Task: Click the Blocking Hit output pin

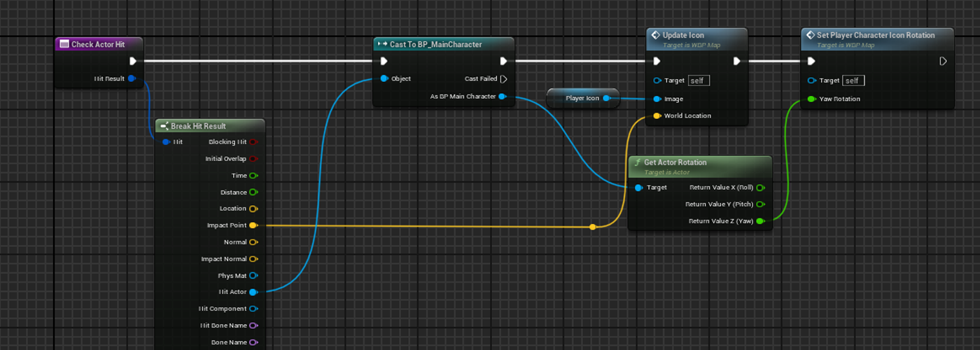Action: click(x=253, y=142)
